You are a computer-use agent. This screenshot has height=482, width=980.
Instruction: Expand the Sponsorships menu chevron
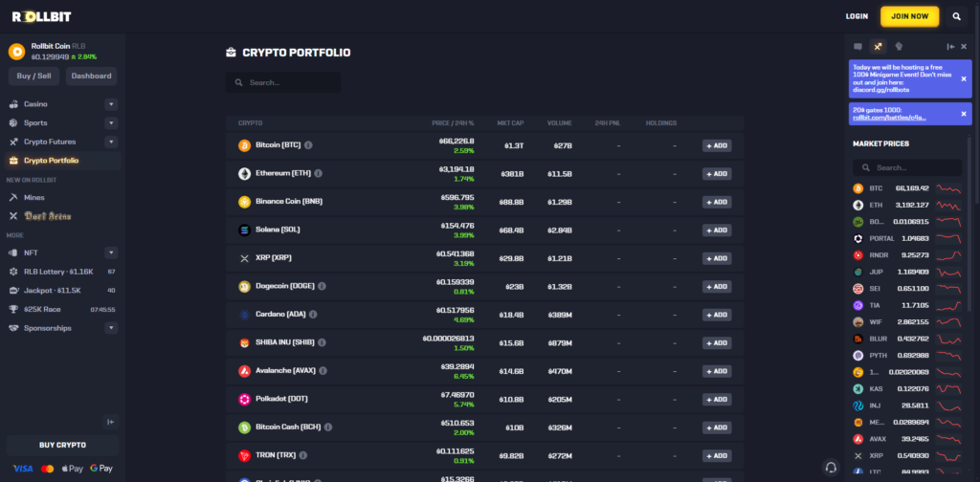pos(111,328)
